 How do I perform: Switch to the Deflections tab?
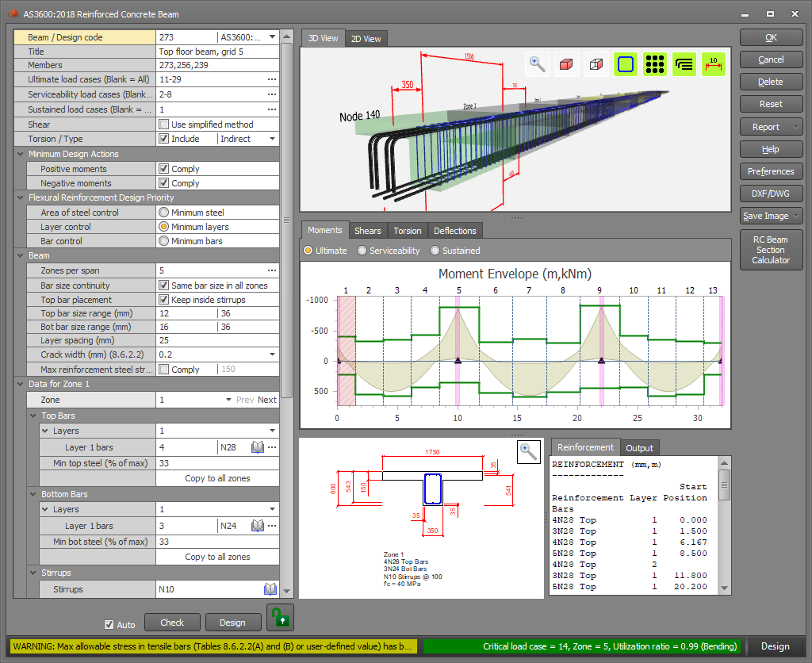click(x=455, y=231)
